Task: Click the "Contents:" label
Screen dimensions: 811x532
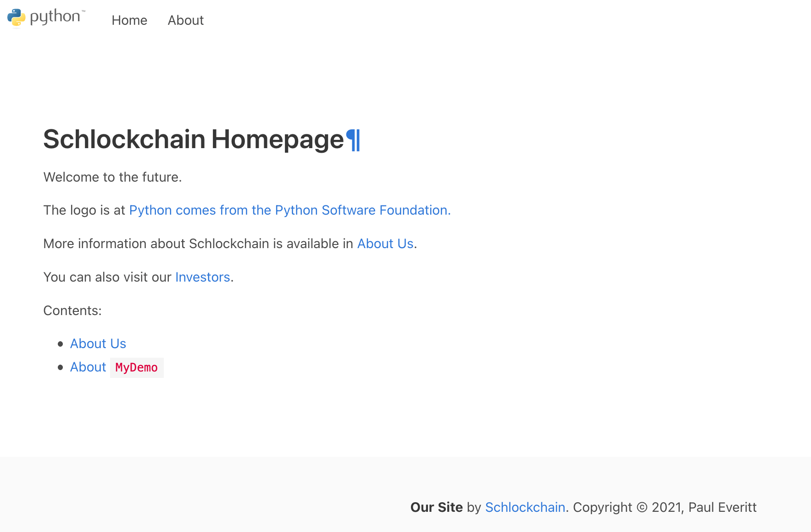Action: pos(72,310)
